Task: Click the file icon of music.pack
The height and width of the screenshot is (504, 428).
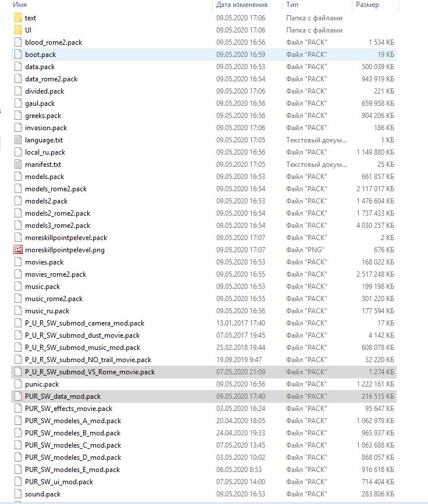Action: (18, 287)
